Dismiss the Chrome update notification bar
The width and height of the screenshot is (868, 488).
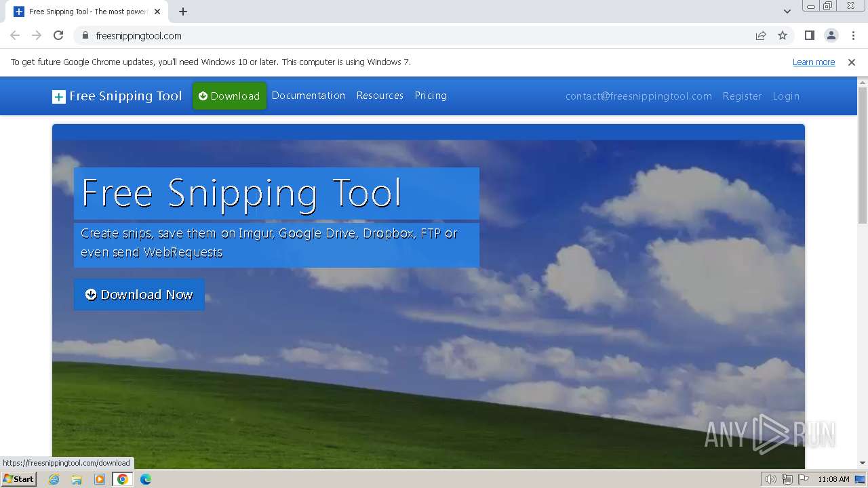click(852, 62)
